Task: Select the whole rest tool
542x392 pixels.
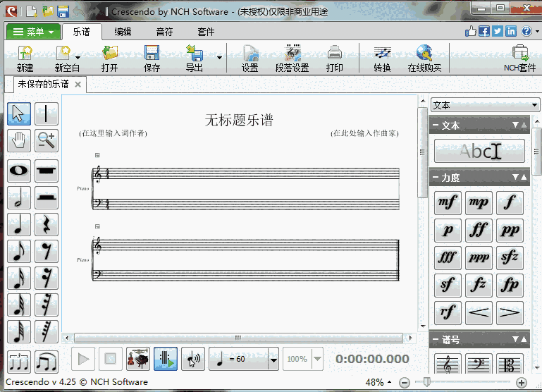Action: tap(47, 171)
